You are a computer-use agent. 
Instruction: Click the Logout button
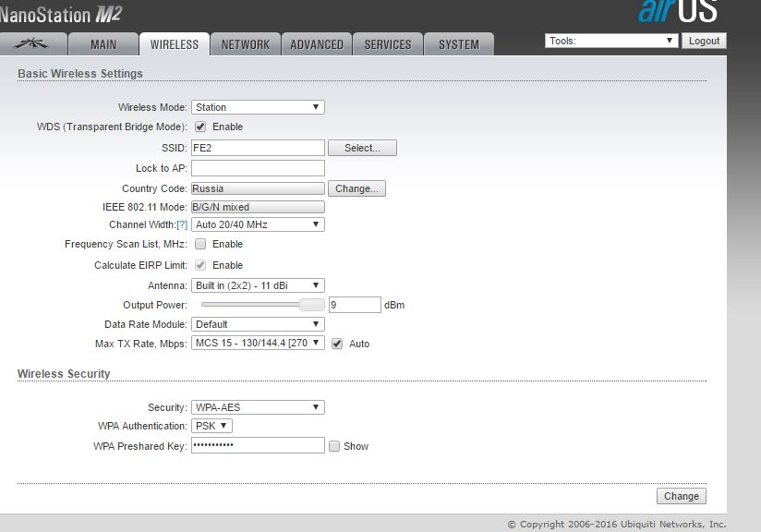704,41
